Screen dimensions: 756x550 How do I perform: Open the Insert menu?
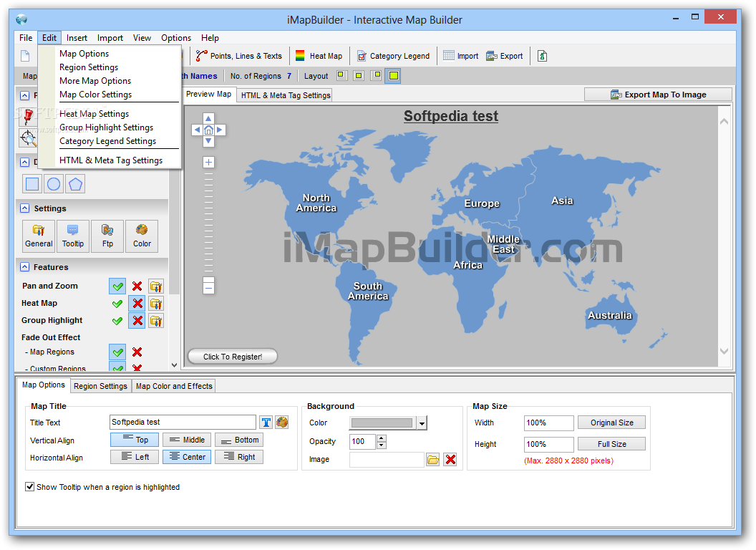point(77,38)
